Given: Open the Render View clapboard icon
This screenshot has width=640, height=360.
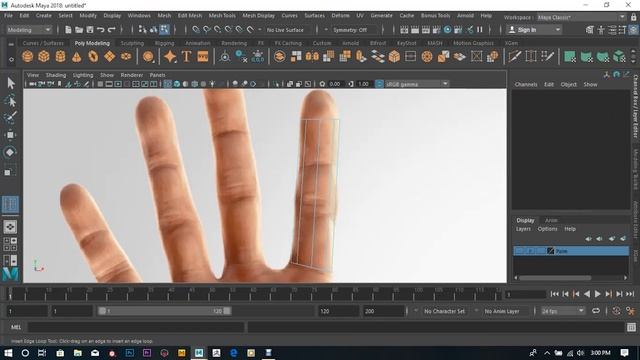Looking at the screenshot, I should 404,29.
